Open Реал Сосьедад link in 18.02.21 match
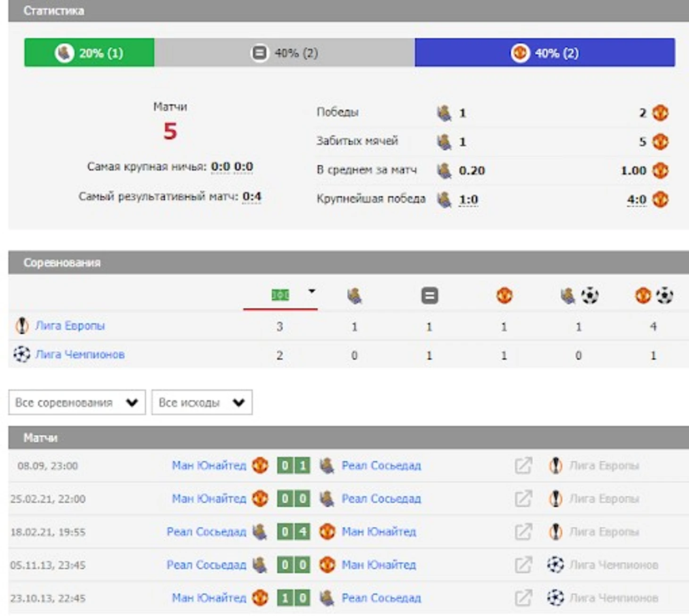This screenshot has height=616, width=689. coord(206,532)
